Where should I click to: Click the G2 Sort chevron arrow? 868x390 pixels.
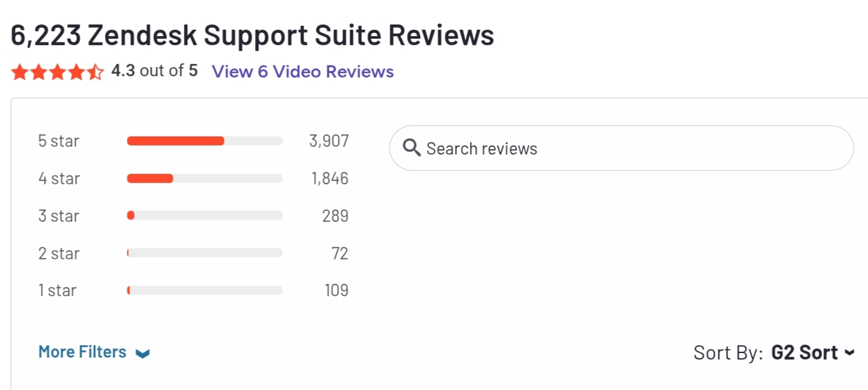click(850, 352)
